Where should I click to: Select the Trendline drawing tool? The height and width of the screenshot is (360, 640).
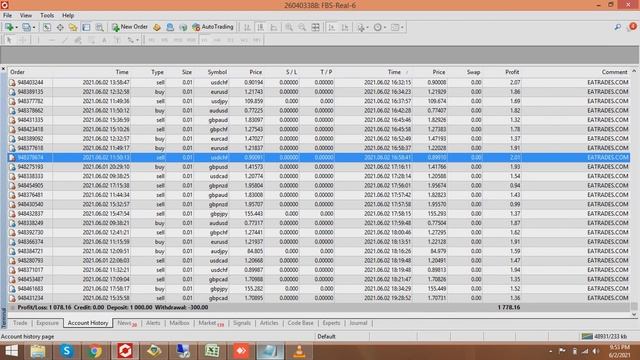pyautogui.click(x=64, y=40)
